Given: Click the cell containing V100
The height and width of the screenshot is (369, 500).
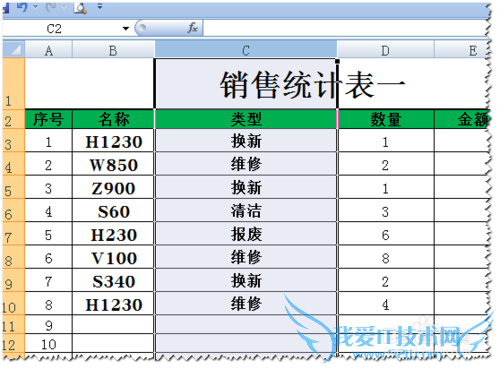Looking at the screenshot, I should click(113, 258).
